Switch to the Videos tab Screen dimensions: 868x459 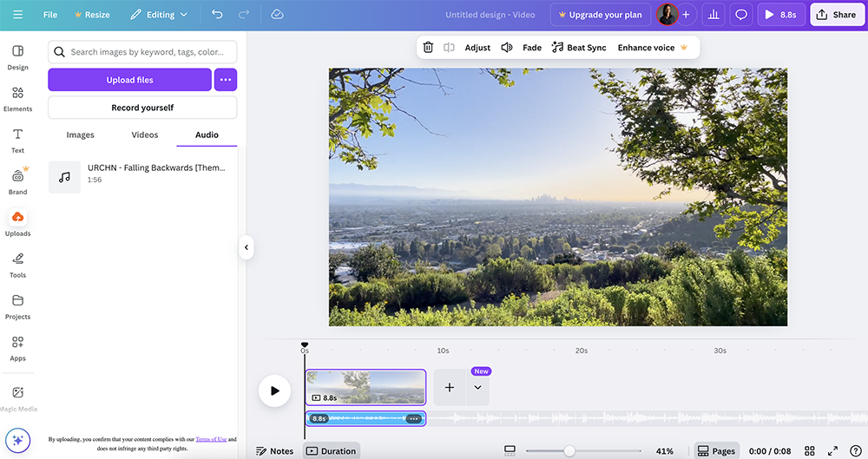pos(144,134)
